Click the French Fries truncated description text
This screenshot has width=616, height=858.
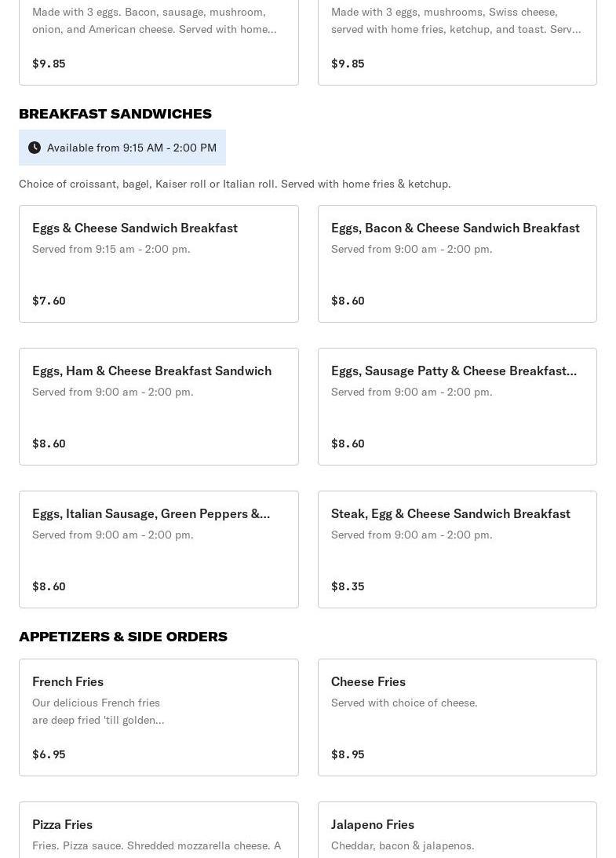[98, 711]
